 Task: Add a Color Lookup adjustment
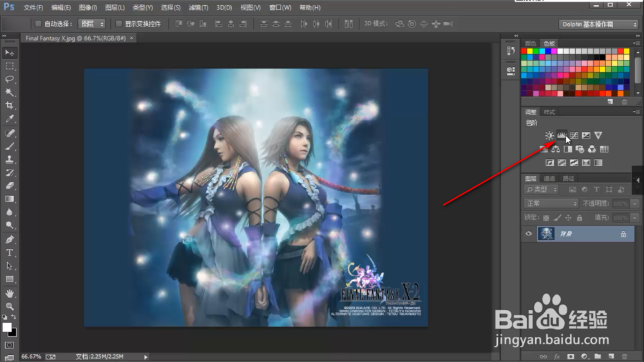pos(604,149)
